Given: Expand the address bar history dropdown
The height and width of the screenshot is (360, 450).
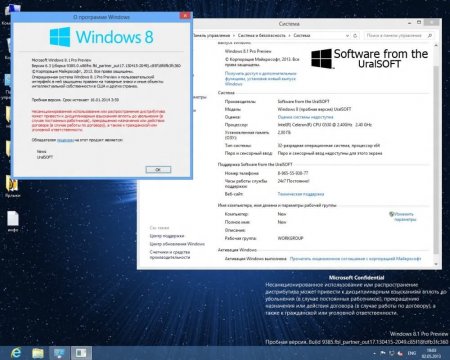Looking at the screenshot, I should click(x=347, y=36).
